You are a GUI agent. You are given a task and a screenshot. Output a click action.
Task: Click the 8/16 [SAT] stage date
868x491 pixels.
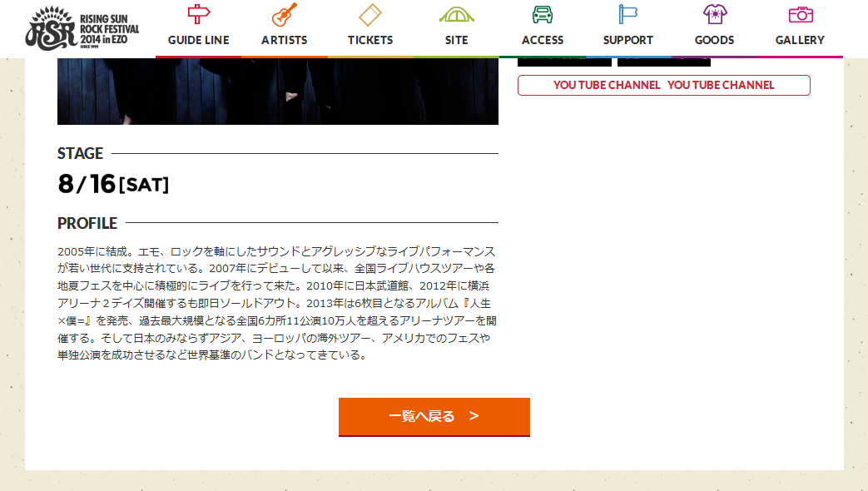tap(113, 184)
